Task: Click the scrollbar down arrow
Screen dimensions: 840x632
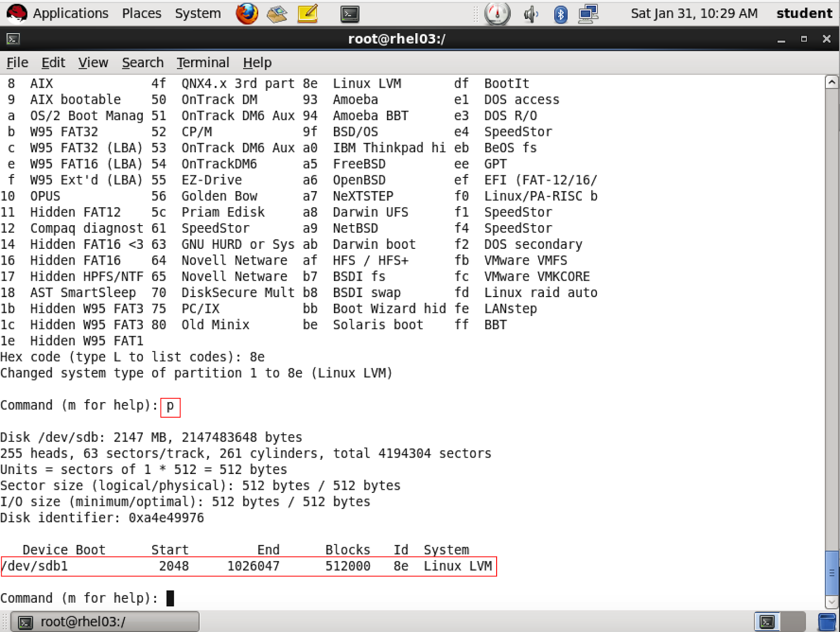Action: pos(832,602)
